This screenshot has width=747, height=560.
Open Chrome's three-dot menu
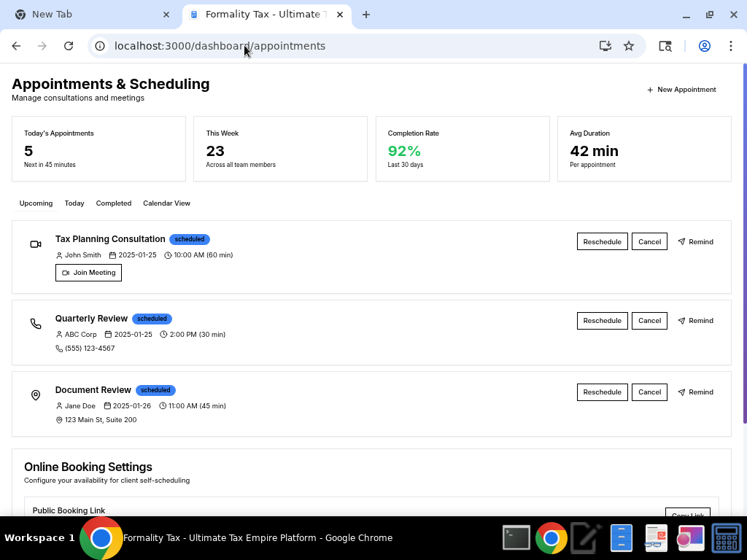click(730, 46)
